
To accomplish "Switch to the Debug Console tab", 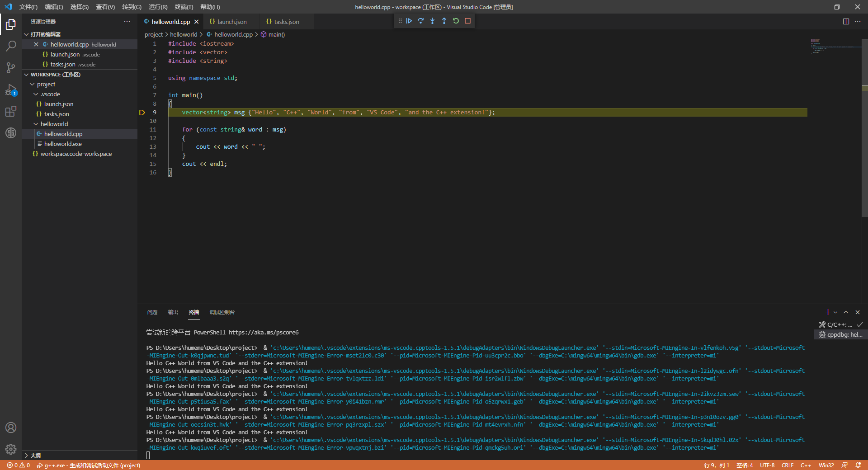I will coord(222,312).
